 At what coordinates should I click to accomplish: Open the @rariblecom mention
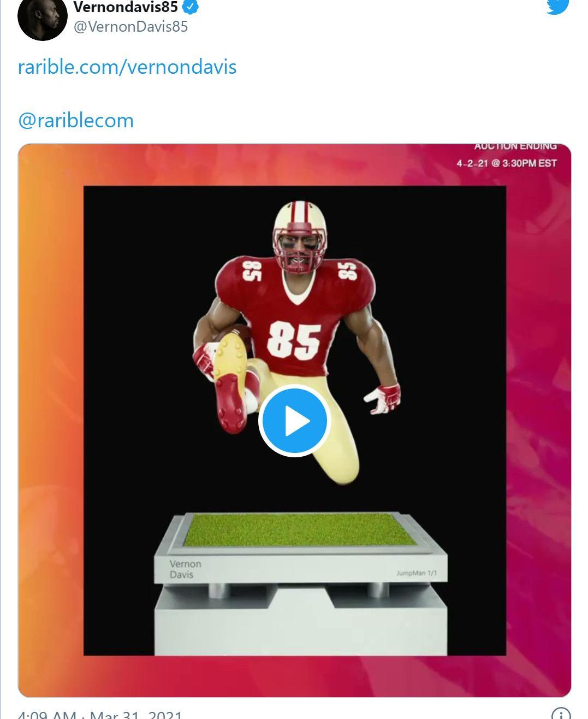coord(76,120)
